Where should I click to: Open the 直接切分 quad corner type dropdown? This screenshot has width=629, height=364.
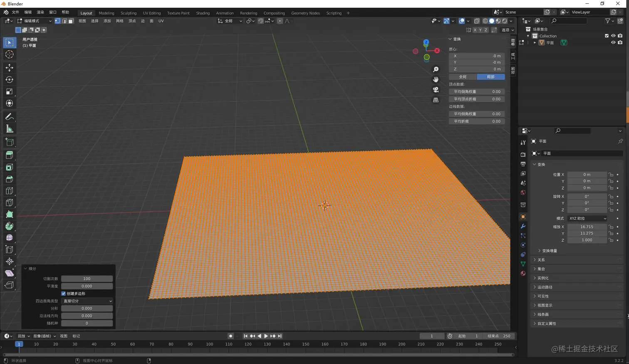(x=87, y=301)
